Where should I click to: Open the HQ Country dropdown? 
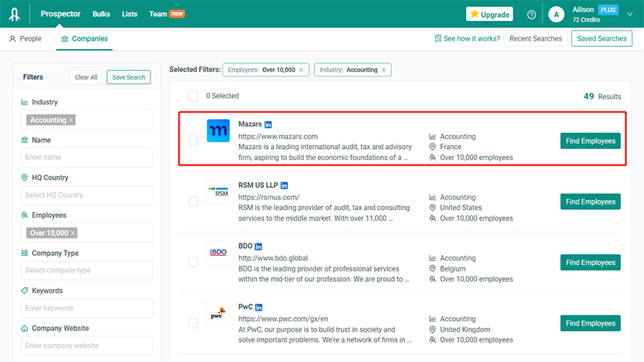point(87,195)
